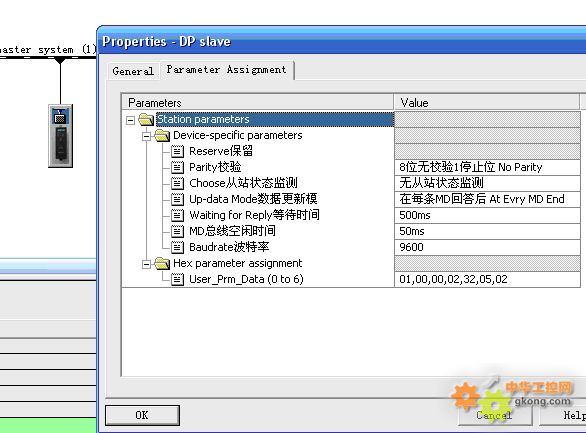Select the DP slave device icon on bus
The height and width of the screenshot is (433, 586).
pos(61,136)
